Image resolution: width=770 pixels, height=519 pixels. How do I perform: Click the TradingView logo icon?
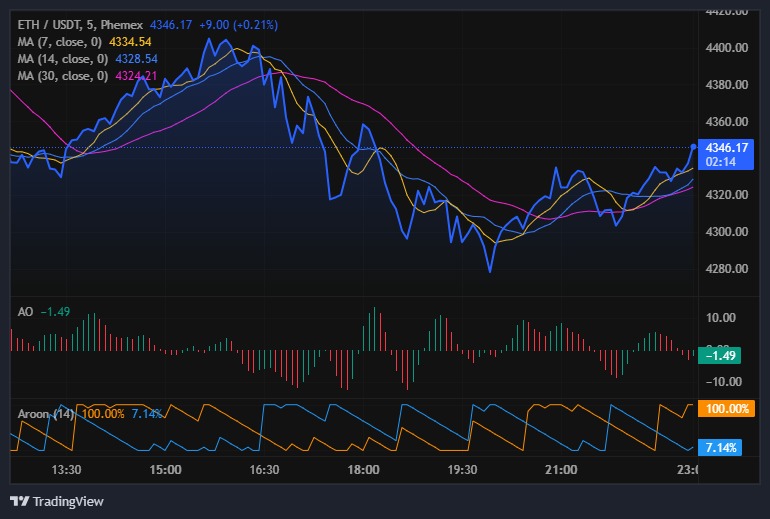click(19, 501)
